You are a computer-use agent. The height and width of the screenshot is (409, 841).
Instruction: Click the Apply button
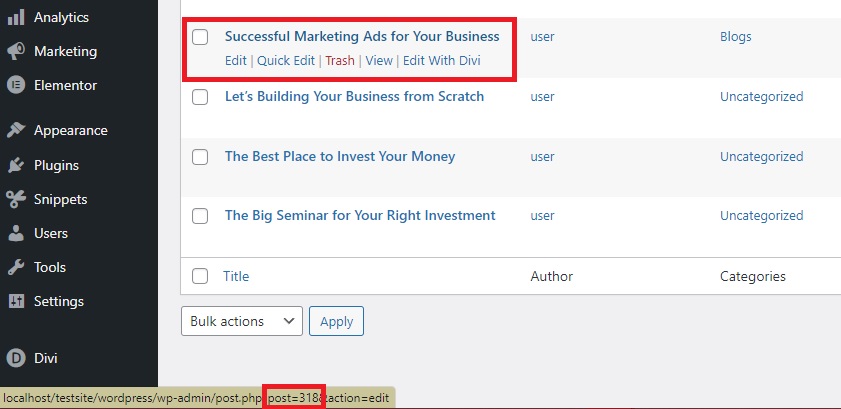(x=336, y=321)
